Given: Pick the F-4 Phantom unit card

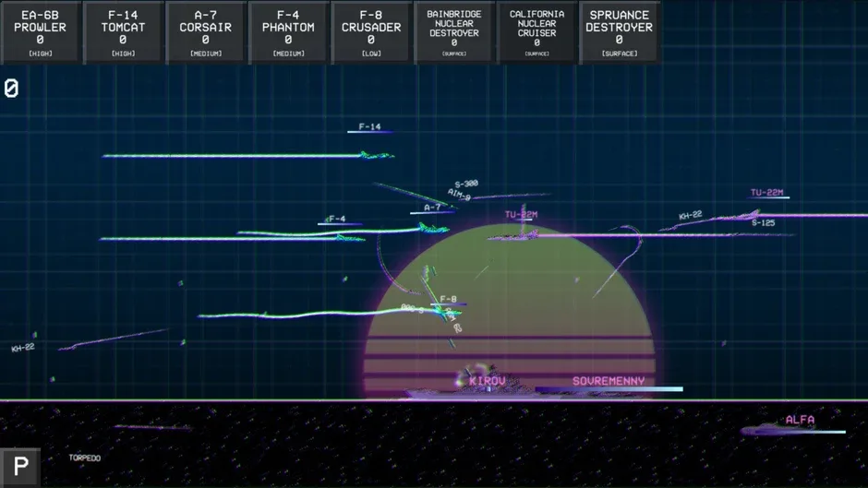Looking at the screenshot, I should [288, 32].
